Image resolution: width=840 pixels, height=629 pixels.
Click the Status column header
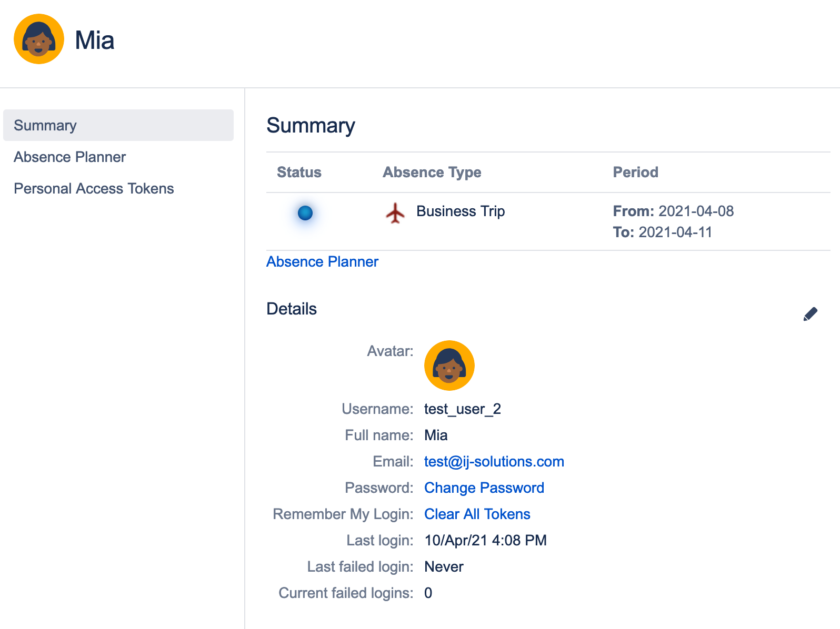pos(299,172)
